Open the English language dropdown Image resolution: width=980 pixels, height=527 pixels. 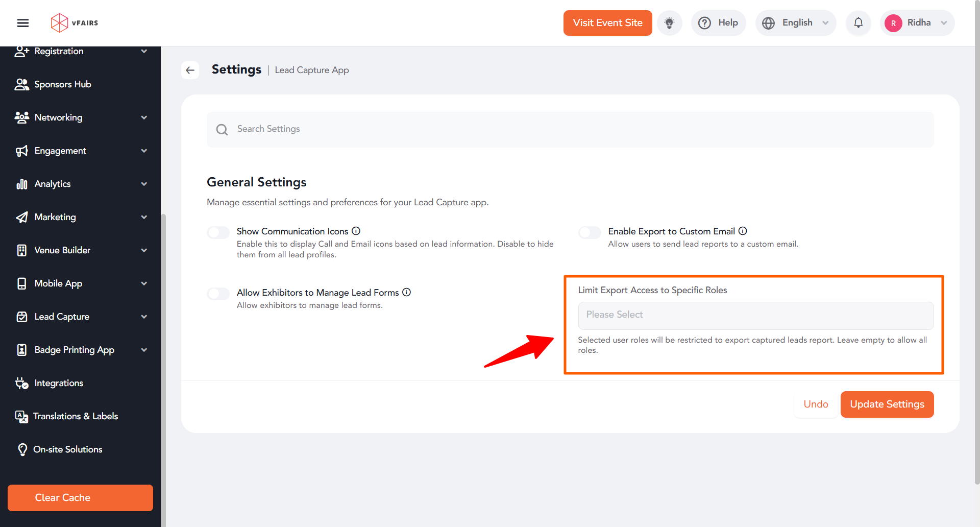point(796,23)
